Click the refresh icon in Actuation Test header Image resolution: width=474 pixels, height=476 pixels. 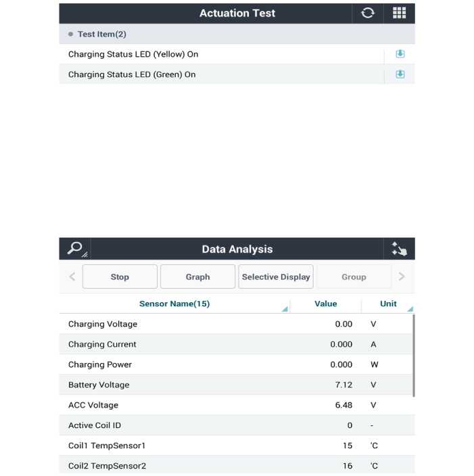click(x=368, y=13)
